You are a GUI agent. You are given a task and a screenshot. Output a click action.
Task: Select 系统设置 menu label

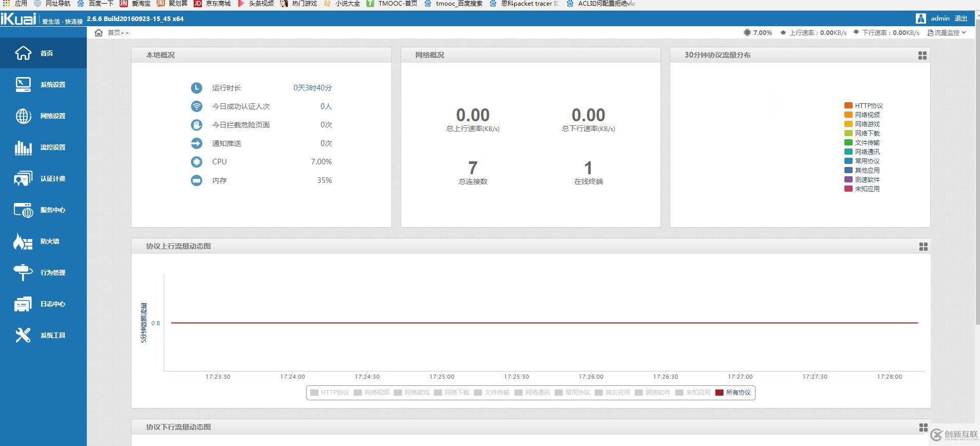tap(53, 85)
